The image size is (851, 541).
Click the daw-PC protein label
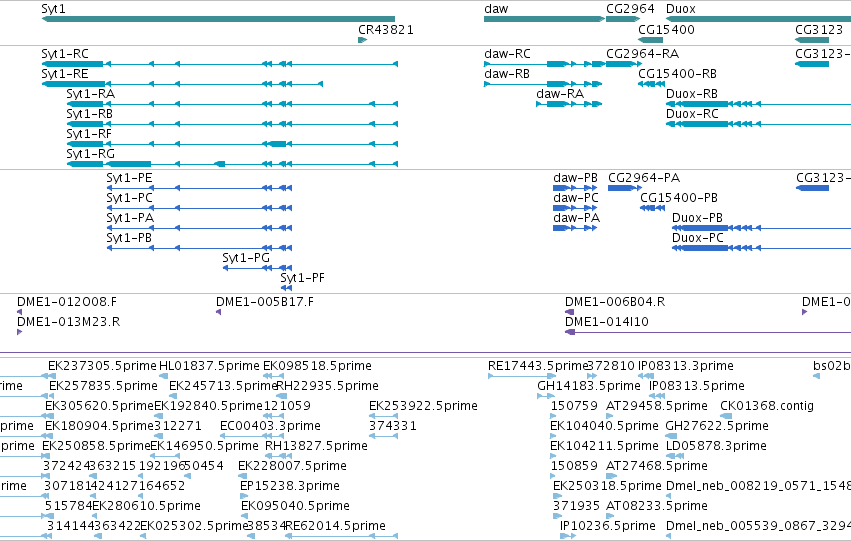click(x=576, y=198)
